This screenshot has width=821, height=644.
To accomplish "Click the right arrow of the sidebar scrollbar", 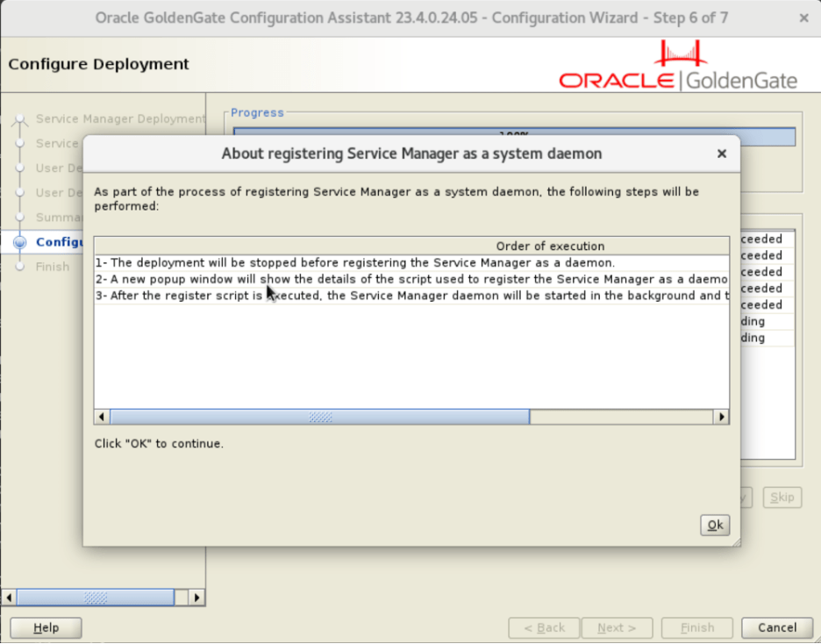I will click(196, 597).
